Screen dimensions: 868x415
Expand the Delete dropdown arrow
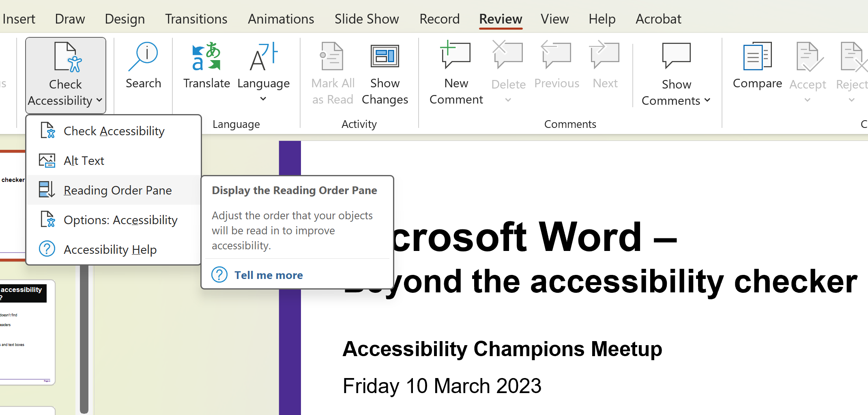pyautogui.click(x=508, y=100)
